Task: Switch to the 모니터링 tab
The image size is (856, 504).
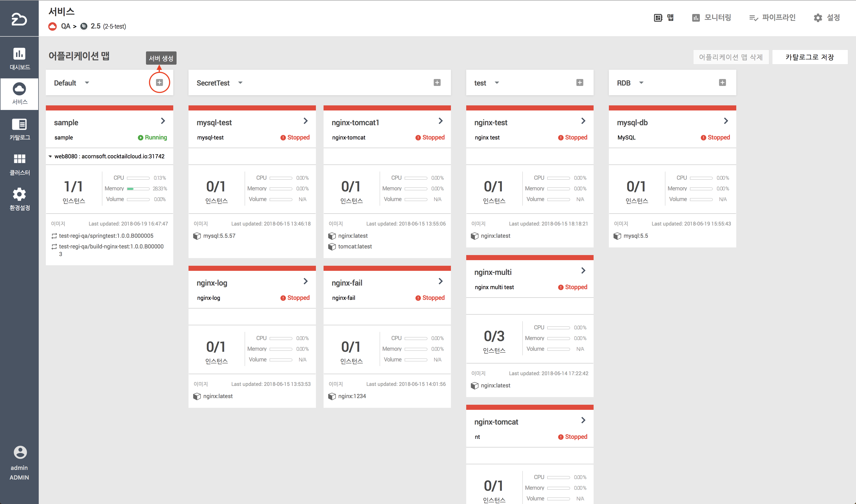Action: point(711,18)
